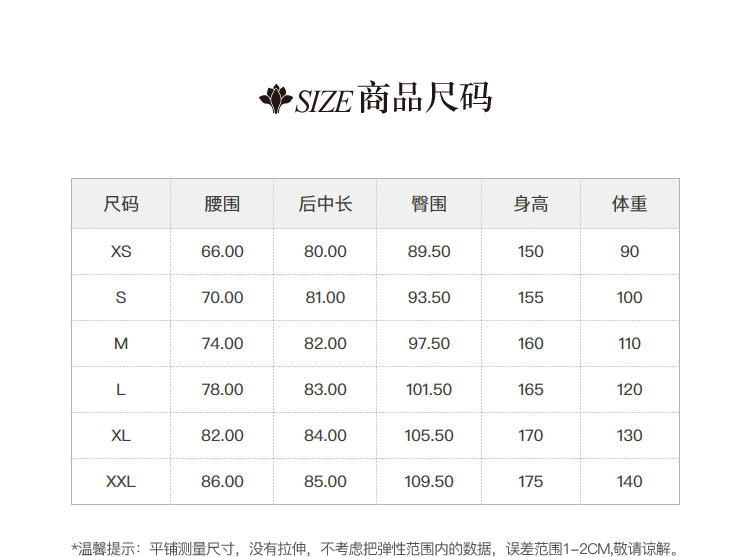This screenshot has width=750, height=557.
Task: Click the 70.00 waist value cell
Action: pyautogui.click(x=222, y=297)
